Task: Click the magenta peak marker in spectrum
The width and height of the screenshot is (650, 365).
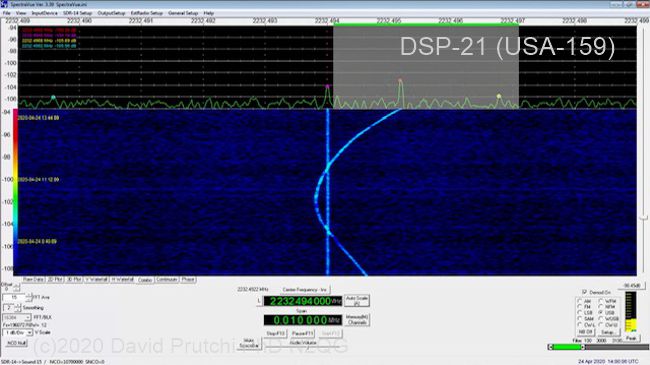Action: [327, 87]
